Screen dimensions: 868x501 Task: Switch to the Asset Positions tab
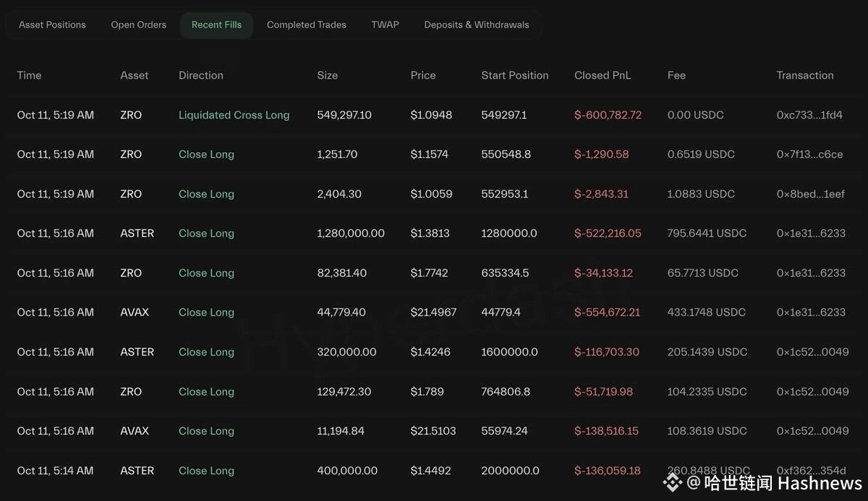[52, 25]
